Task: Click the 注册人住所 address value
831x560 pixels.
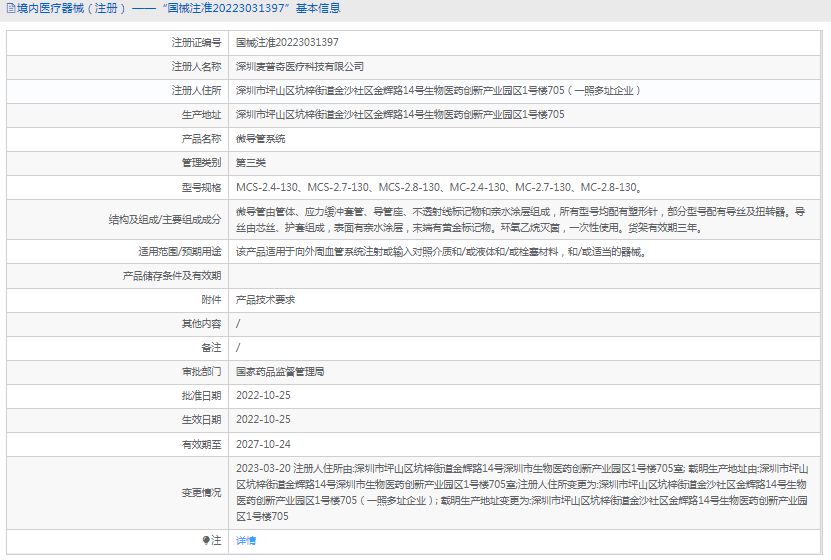Action: point(438,91)
